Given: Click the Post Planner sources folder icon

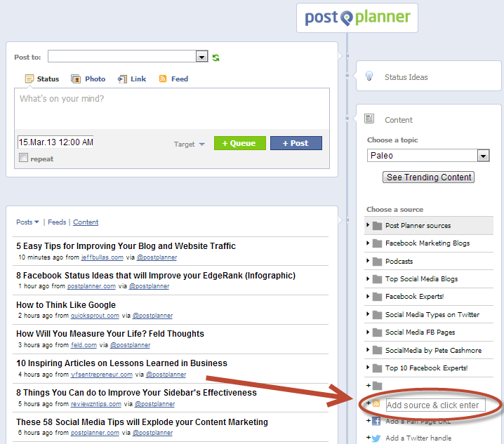Looking at the screenshot, I should click(377, 226).
